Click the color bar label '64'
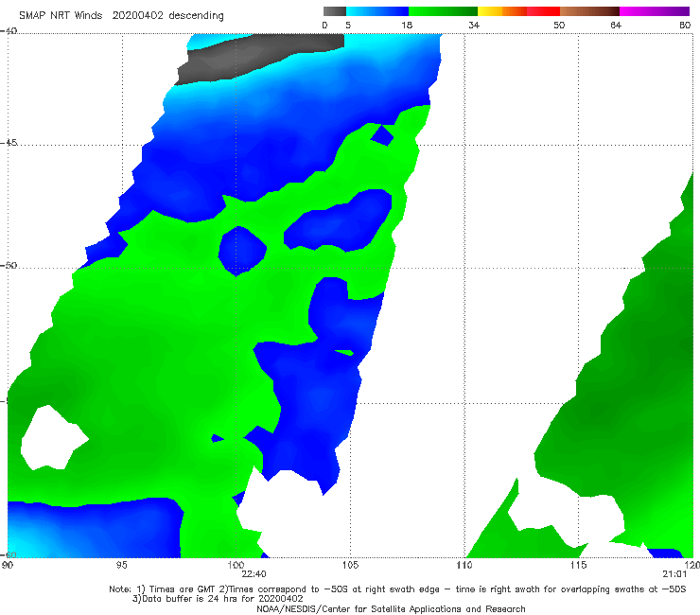The width and height of the screenshot is (700, 615). pyautogui.click(x=616, y=26)
